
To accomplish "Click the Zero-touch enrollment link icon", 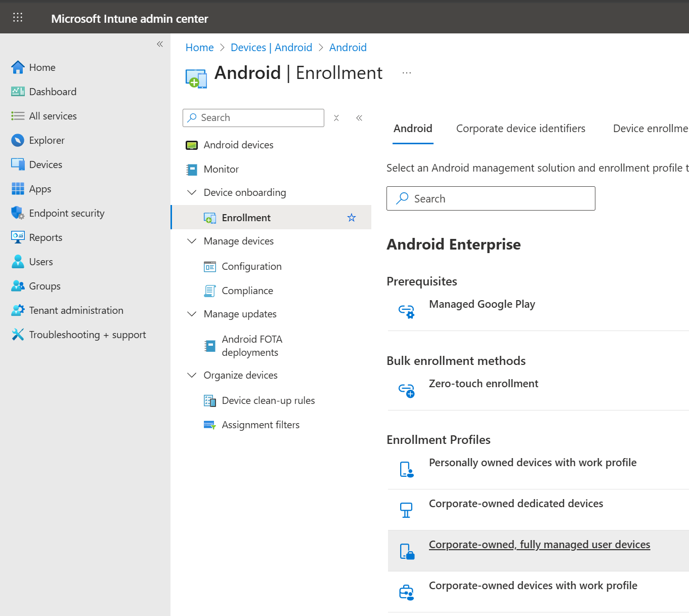I will point(406,390).
